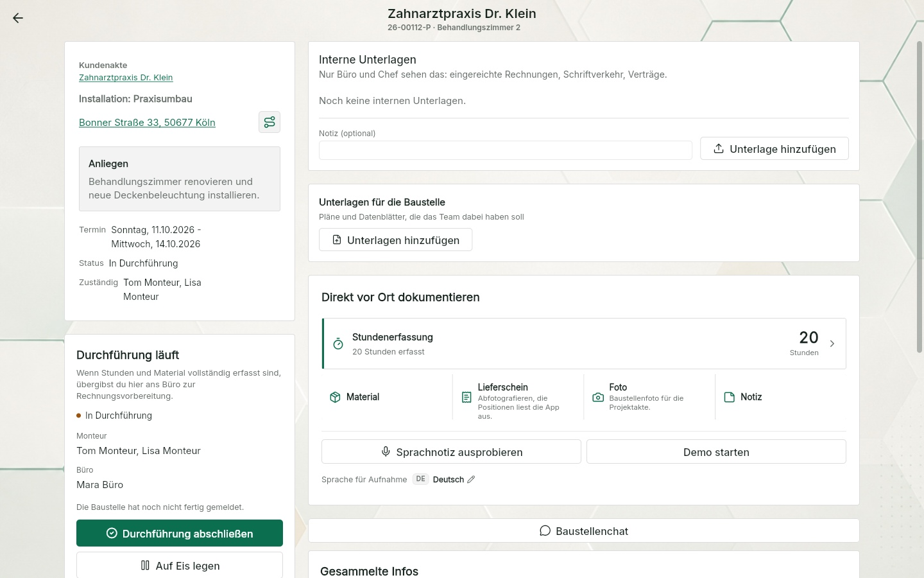Image resolution: width=924 pixels, height=578 pixels.
Task: Click Sprachnotiz ausprobieren button
Action: (x=451, y=451)
